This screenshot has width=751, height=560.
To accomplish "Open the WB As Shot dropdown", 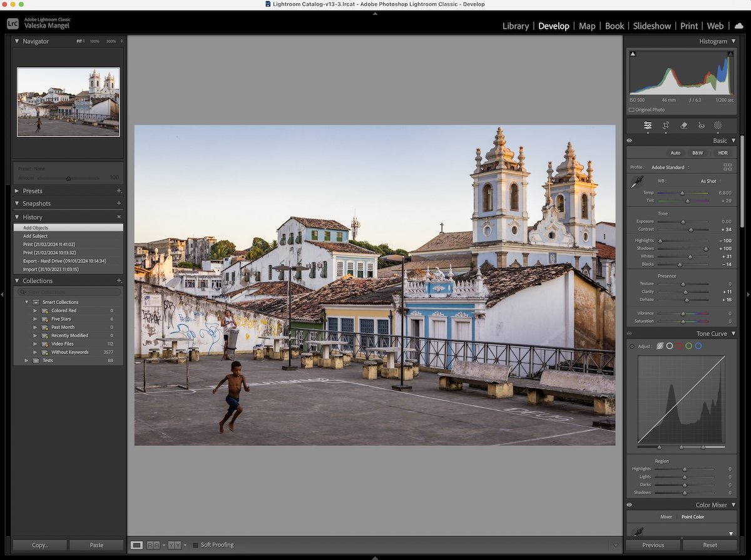I will 710,181.
